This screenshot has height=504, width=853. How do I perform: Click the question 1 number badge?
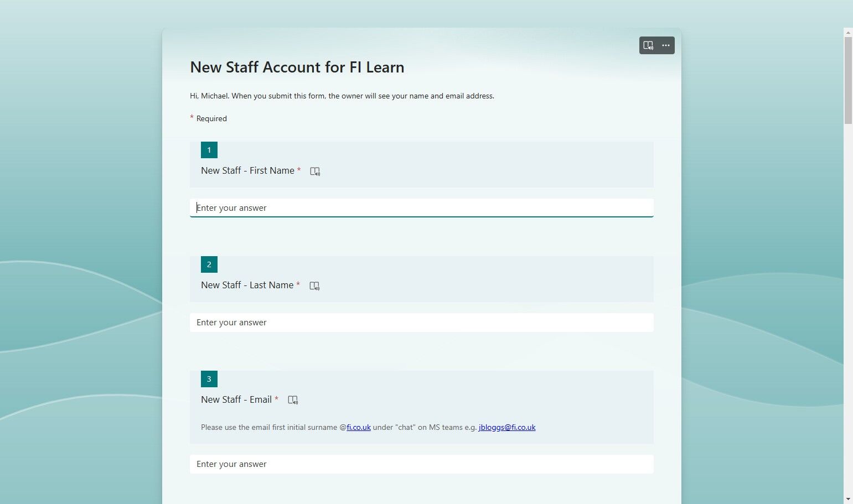point(209,150)
